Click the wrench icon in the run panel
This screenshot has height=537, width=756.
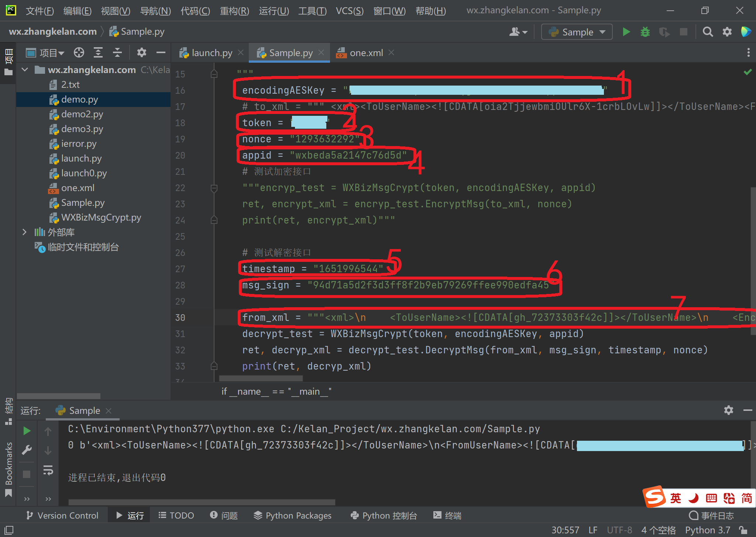27,450
